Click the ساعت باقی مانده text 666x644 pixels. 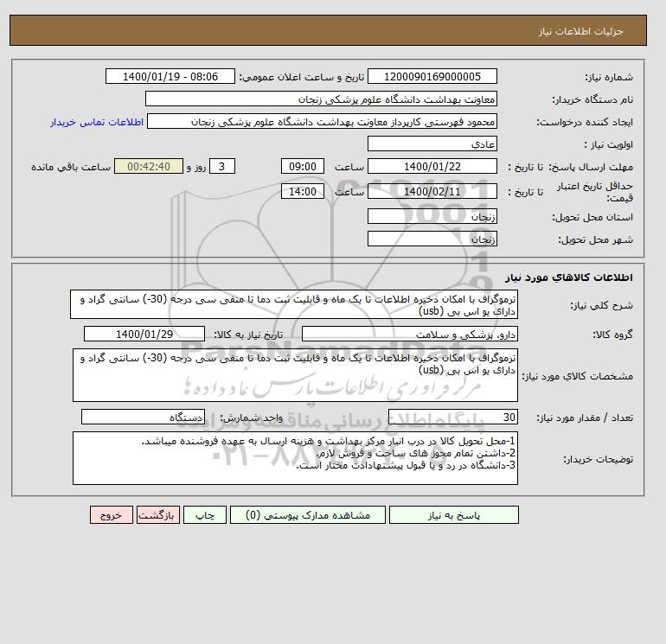click(x=71, y=167)
